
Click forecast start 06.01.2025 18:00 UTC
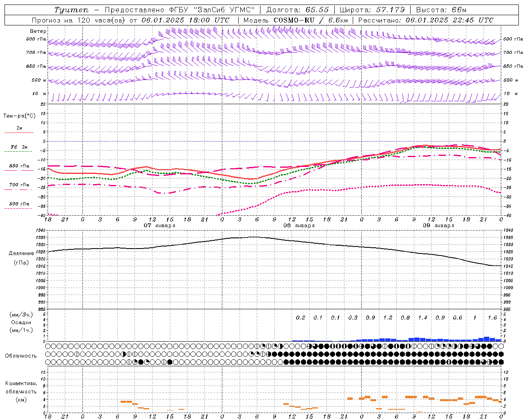pyautogui.click(x=185, y=20)
